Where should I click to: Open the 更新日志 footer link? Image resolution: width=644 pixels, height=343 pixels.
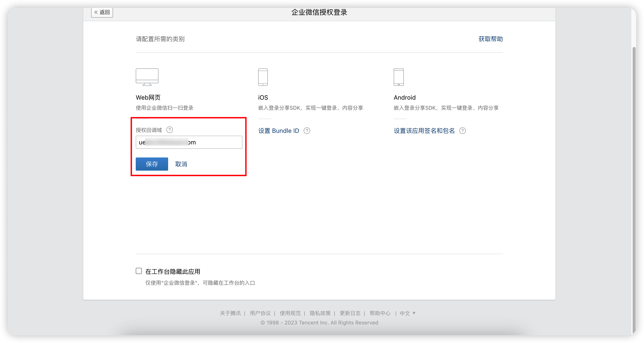coord(350,313)
